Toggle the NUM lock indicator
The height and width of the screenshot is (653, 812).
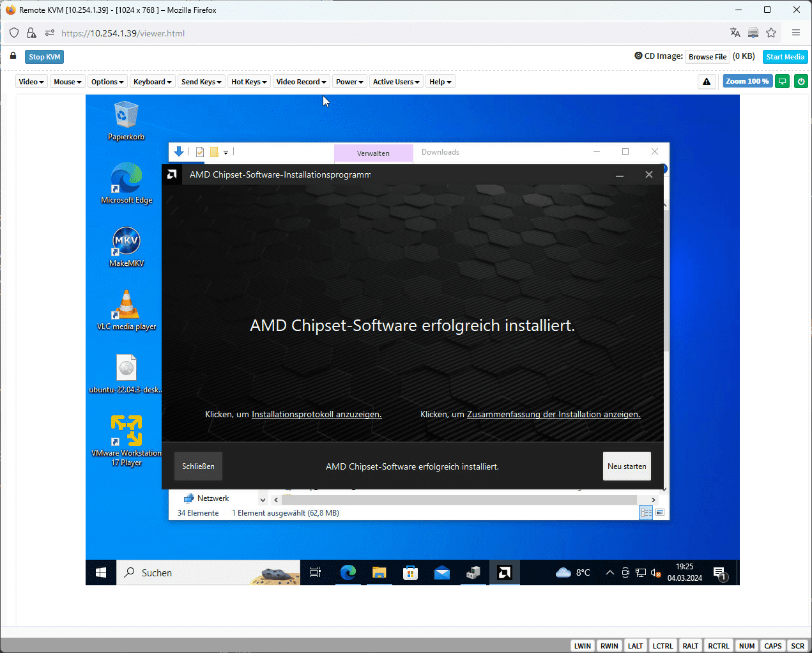[747, 645]
